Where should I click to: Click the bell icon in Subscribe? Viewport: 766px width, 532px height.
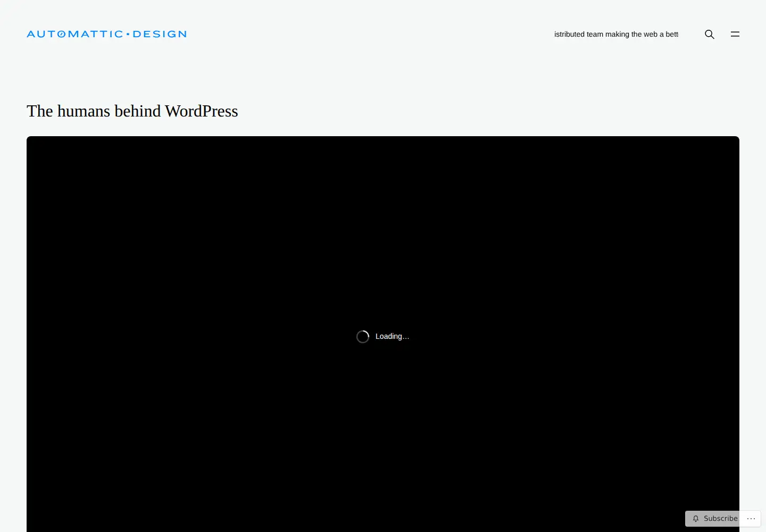tap(696, 519)
